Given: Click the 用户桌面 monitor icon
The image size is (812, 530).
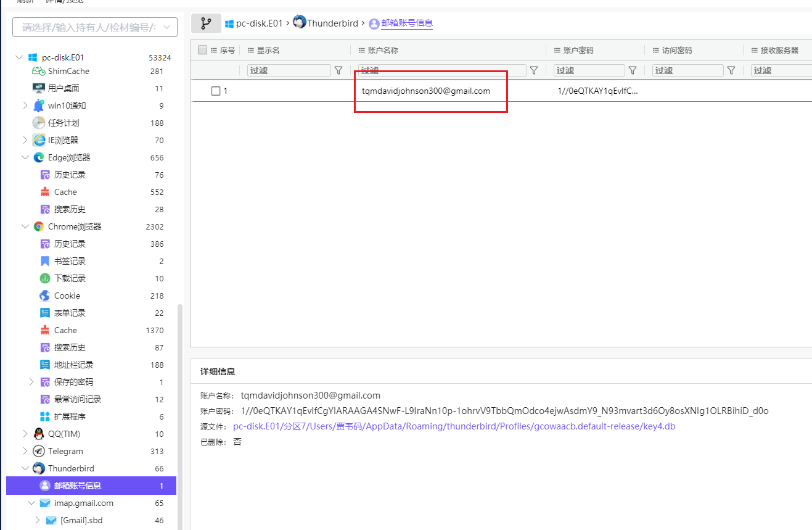Looking at the screenshot, I should (x=38, y=88).
